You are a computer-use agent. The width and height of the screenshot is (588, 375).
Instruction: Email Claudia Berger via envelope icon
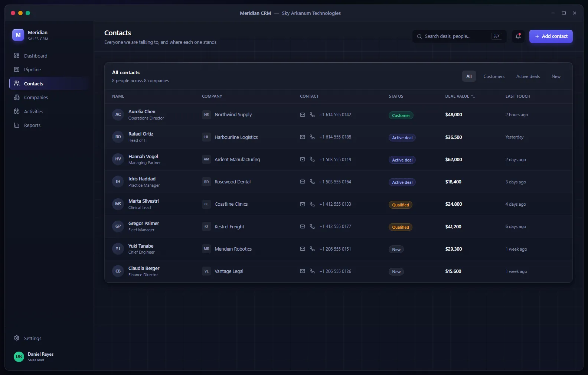(x=303, y=271)
